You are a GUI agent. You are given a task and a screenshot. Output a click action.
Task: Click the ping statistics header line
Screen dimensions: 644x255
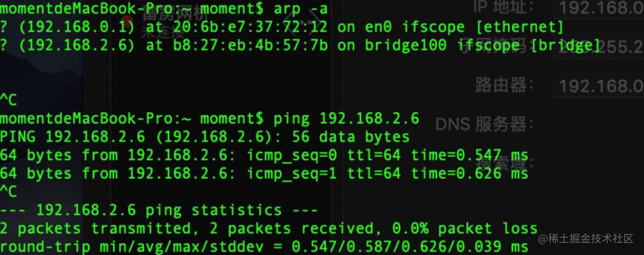159,210
